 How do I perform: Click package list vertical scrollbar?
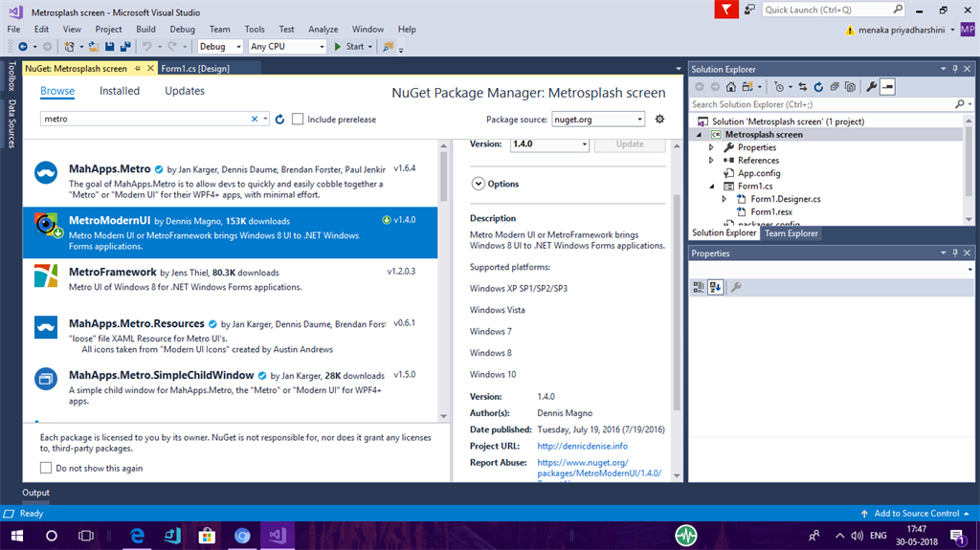point(443,176)
